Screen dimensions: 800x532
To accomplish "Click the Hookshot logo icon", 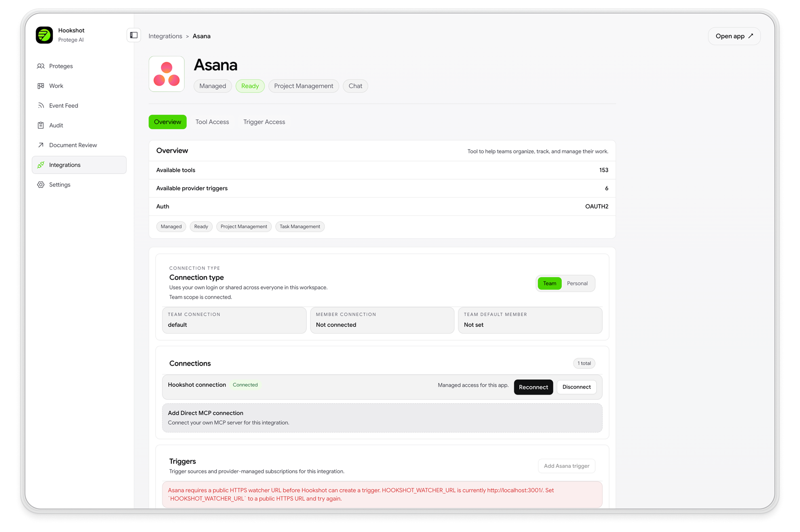I will (44, 35).
